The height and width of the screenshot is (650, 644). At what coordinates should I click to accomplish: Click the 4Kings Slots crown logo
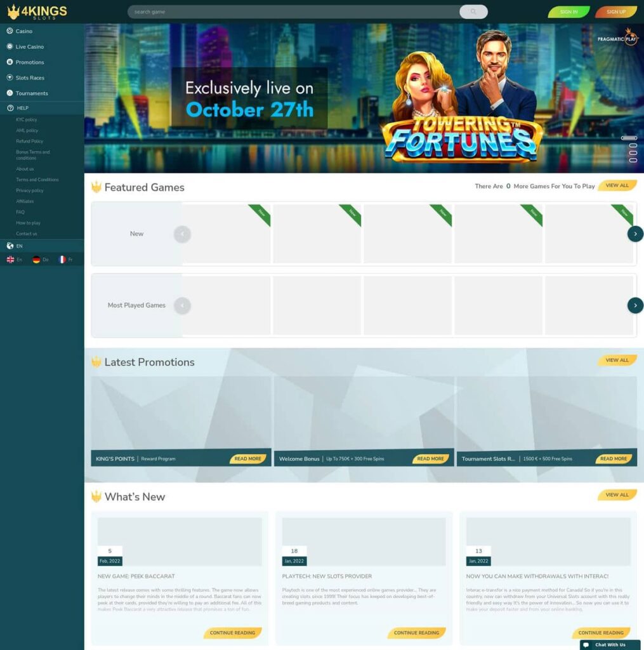[x=36, y=11]
